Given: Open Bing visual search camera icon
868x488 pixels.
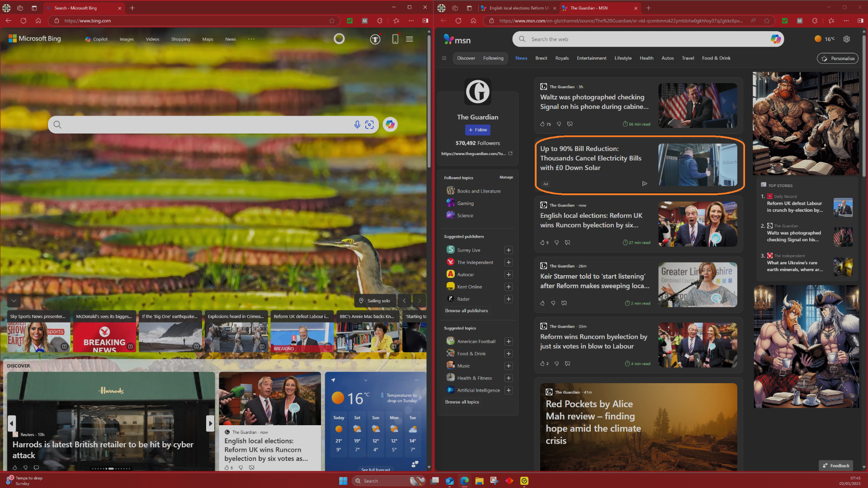Looking at the screenshot, I should pyautogui.click(x=369, y=125).
